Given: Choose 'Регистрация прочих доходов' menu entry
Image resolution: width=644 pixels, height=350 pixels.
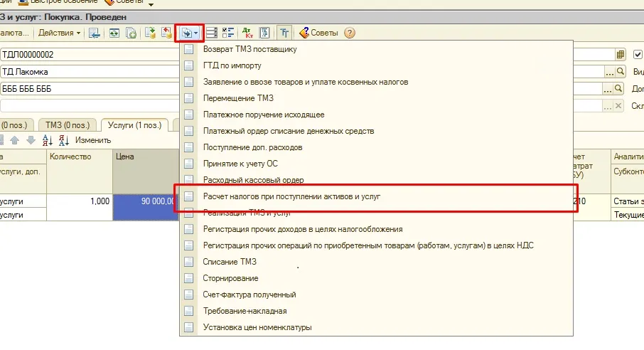Looking at the screenshot, I should 376,229.
